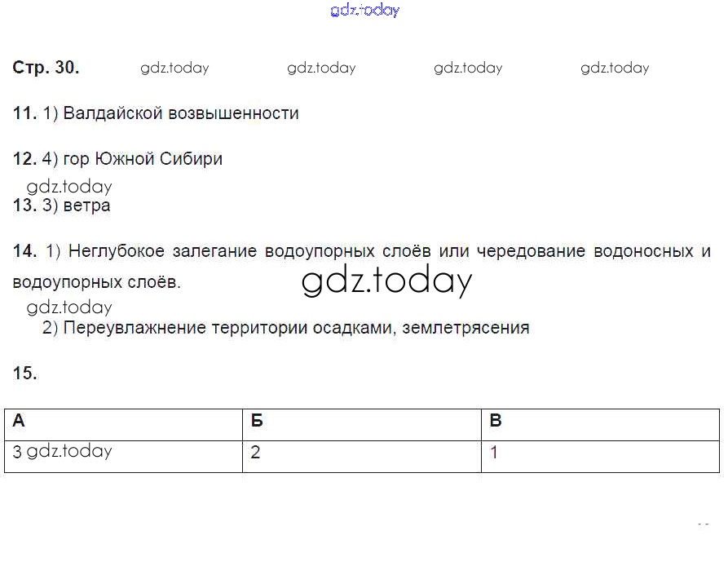Viewport: 728px width, 566px height.
Task: Click the question number '11.'
Action: click(x=24, y=113)
